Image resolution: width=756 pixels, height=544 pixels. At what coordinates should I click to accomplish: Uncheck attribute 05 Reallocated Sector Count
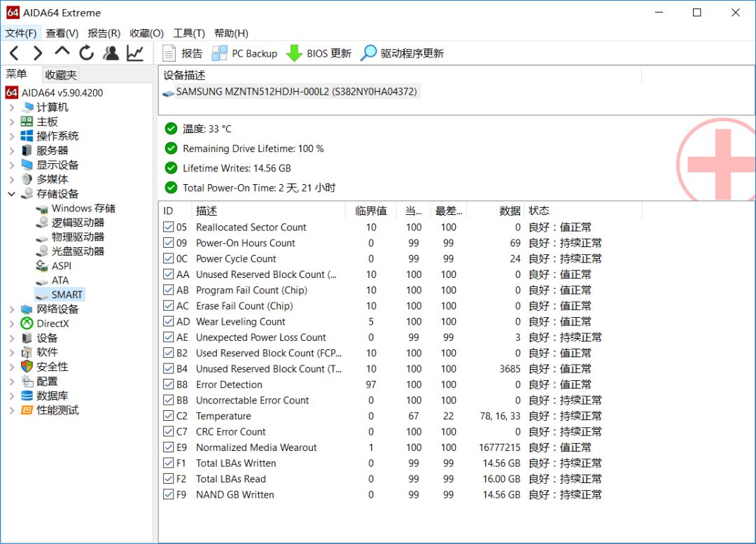coord(169,227)
